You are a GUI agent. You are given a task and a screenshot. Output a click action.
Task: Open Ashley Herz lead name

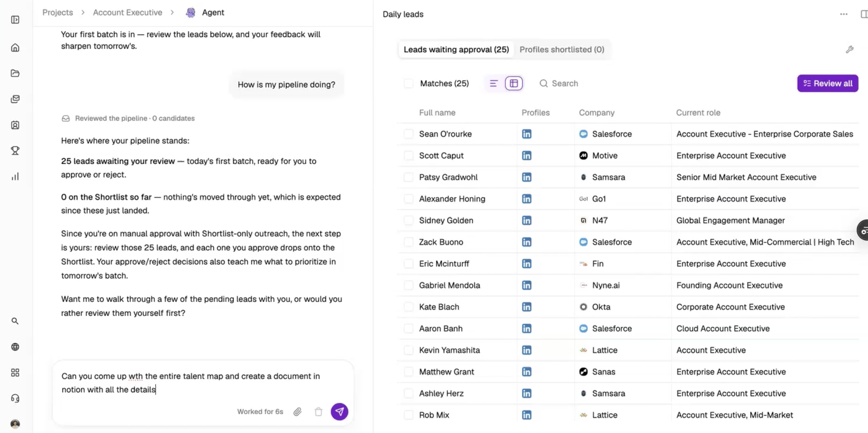[441, 393]
